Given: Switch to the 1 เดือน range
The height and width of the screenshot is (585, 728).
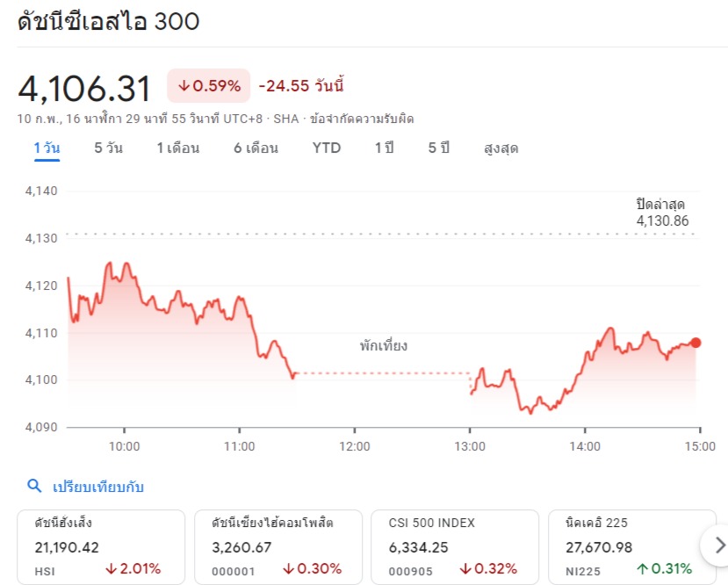Looking at the screenshot, I should point(177,148).
